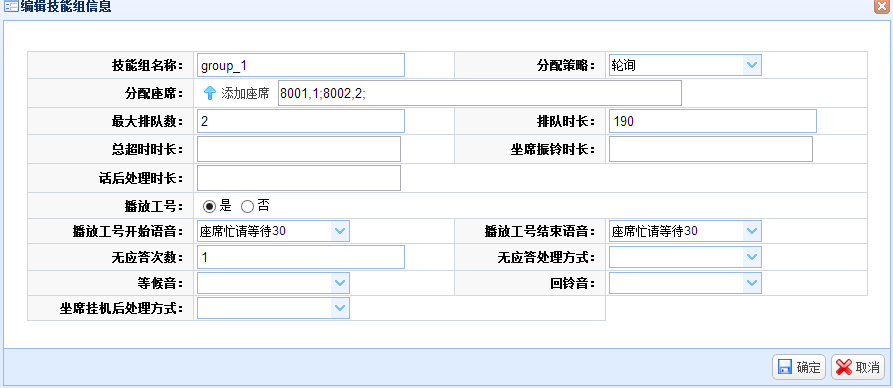This screenshot has height=388, width=893.
Task: Open the 坐席挂机后处理方式 dropdown
Action: tap(340, 308)
